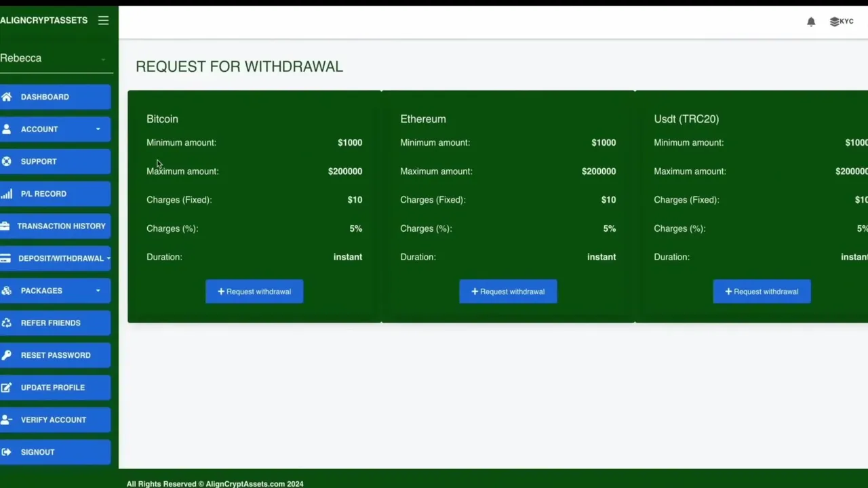
Task: Open the KYC icon in header
Action: pyautogui.click(x=842, y=22)
